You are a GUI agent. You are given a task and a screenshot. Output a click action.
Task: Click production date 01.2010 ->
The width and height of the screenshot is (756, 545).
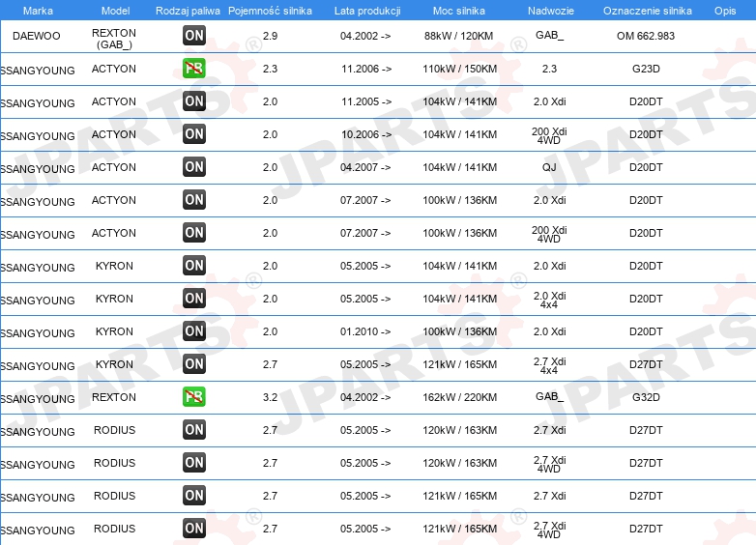tap(365, 331)
